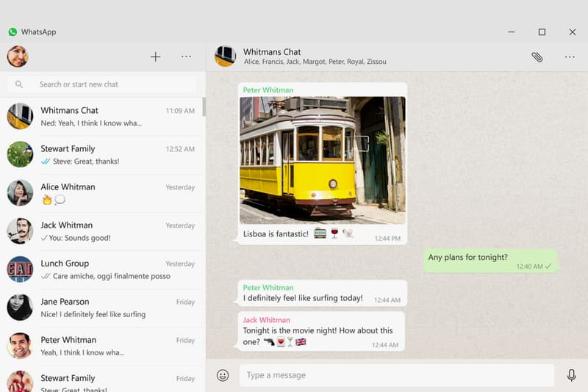The height and width of the screenshot is (392, 588).
Task: Attach a file using paperclip icon
Action: click(x=537, y=57)
